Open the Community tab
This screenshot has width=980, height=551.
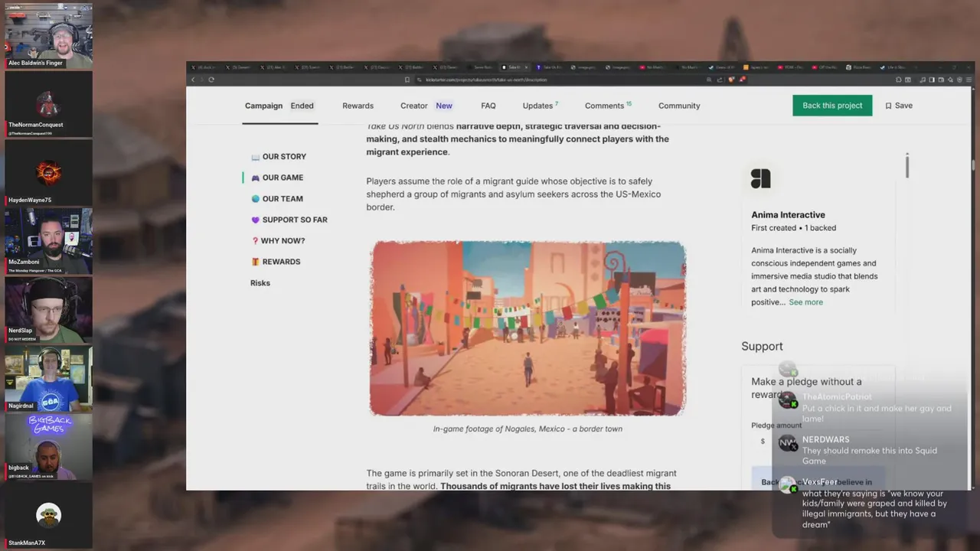(679, 106)
